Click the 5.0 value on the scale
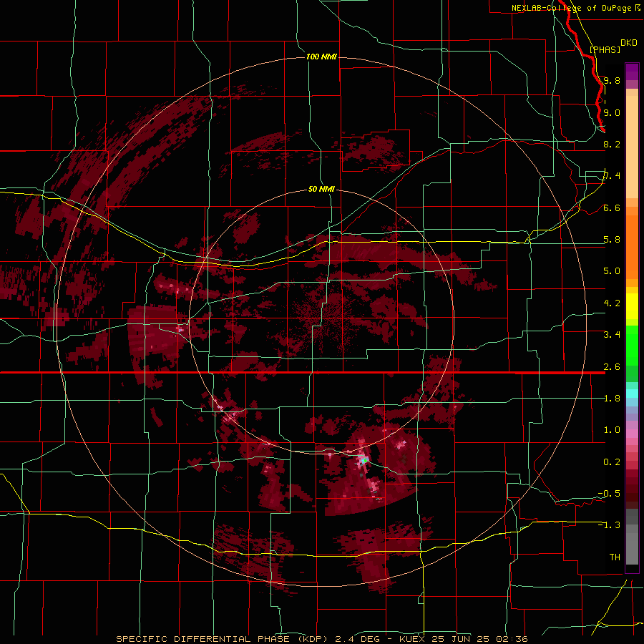Screen dimensions: 644x644 tap(612, 271)
